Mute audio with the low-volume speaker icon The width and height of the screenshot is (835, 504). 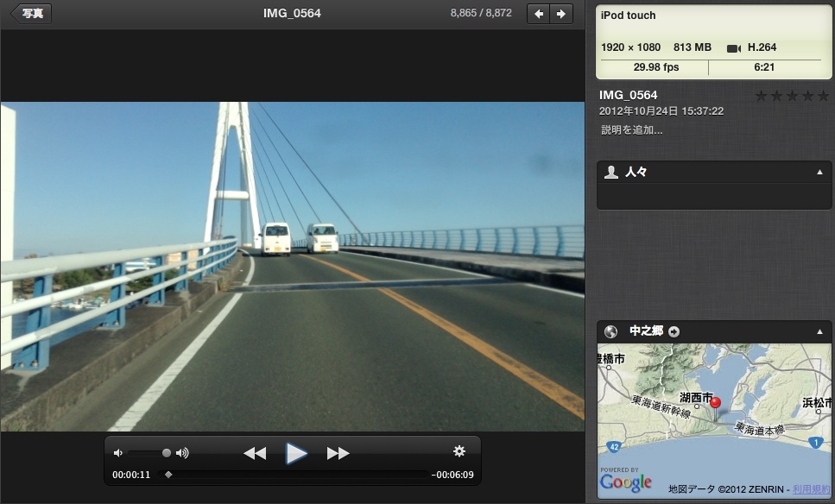point(118,453)
